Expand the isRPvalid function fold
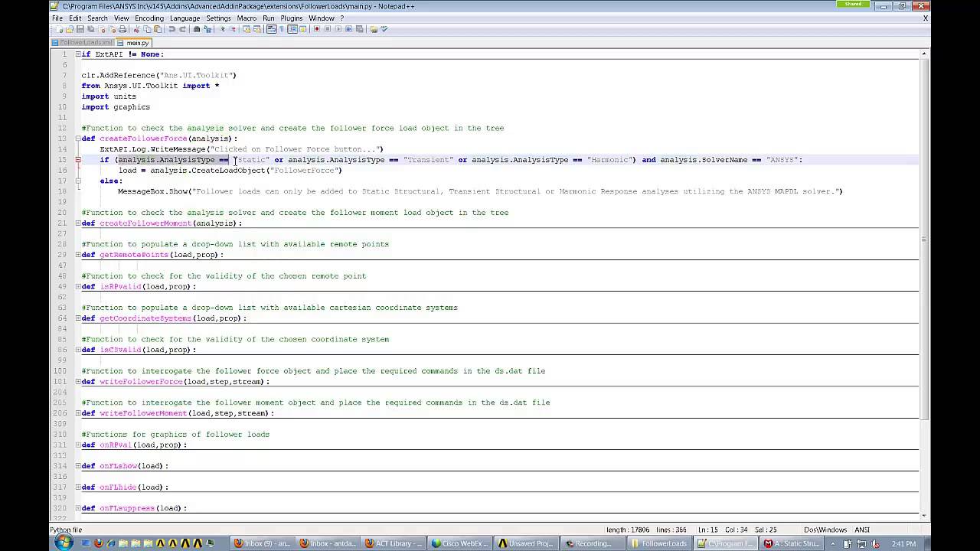The image size is (980, 551). pos(77,286)
